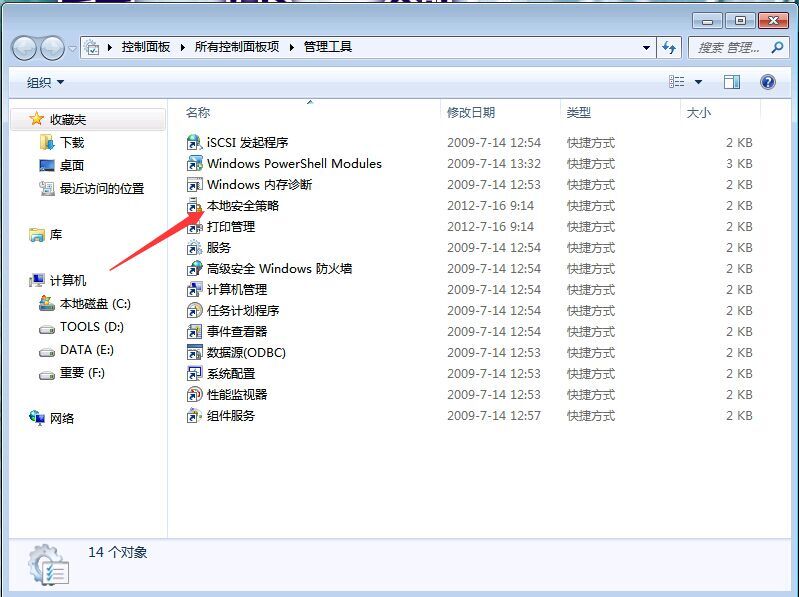Expand the chevron after 控制面板 in breadcrumb
Image resolution: width=799 pixels, height=597 pixels.
click(182, 47)
